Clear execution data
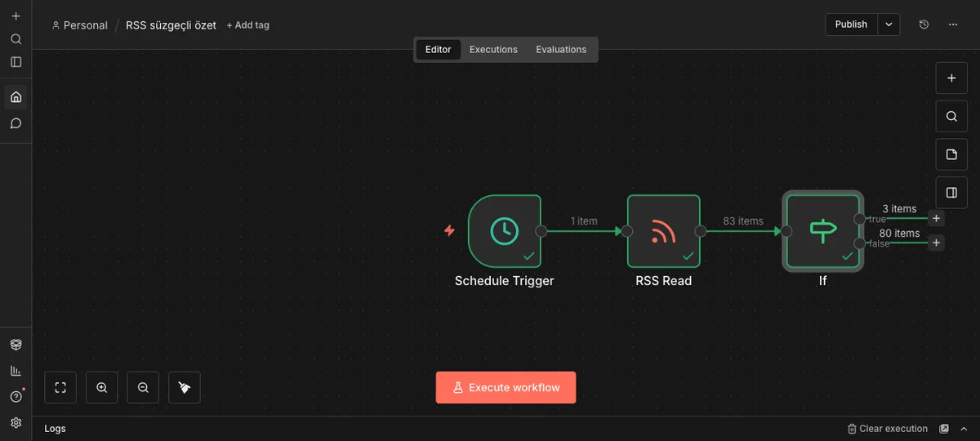The height and width of the screenshot is (441, 980). (x=888, y=429)
